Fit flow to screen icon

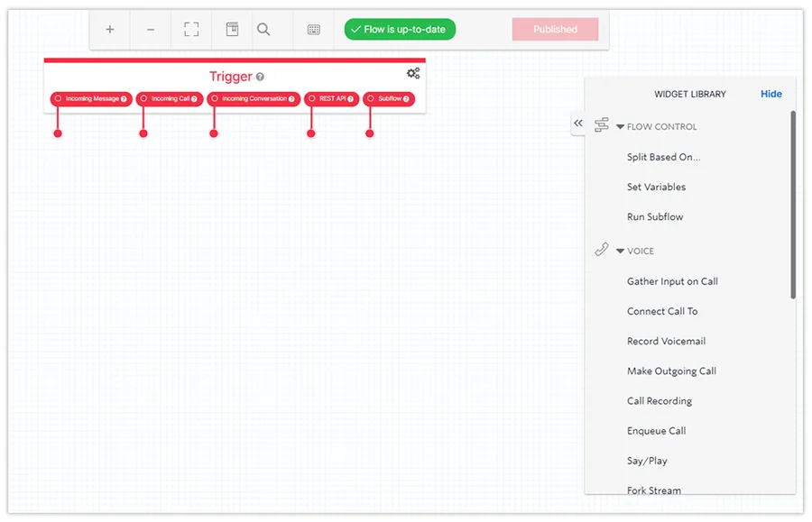[x=191, y=29]
